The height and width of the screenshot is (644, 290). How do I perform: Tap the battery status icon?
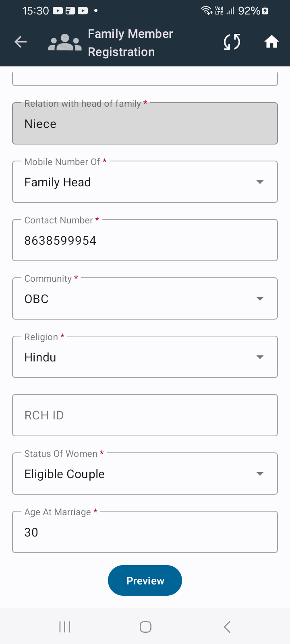click(x=265, y=11)
